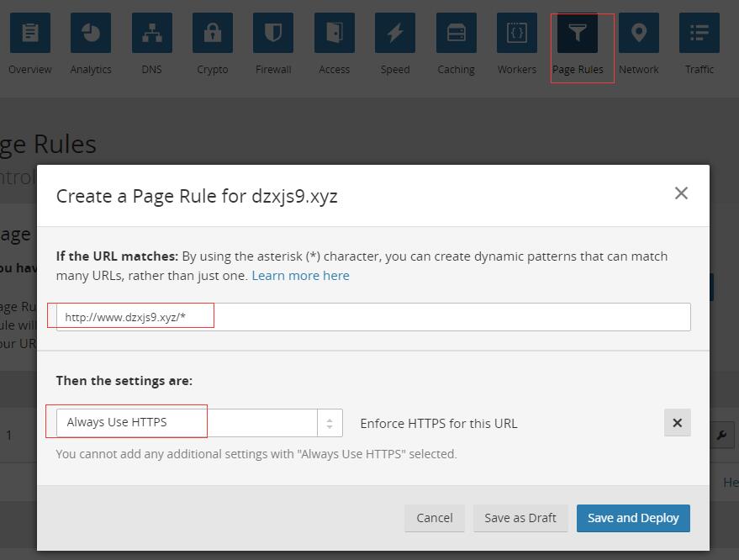Cancel the page rule creation

(435, 518)
